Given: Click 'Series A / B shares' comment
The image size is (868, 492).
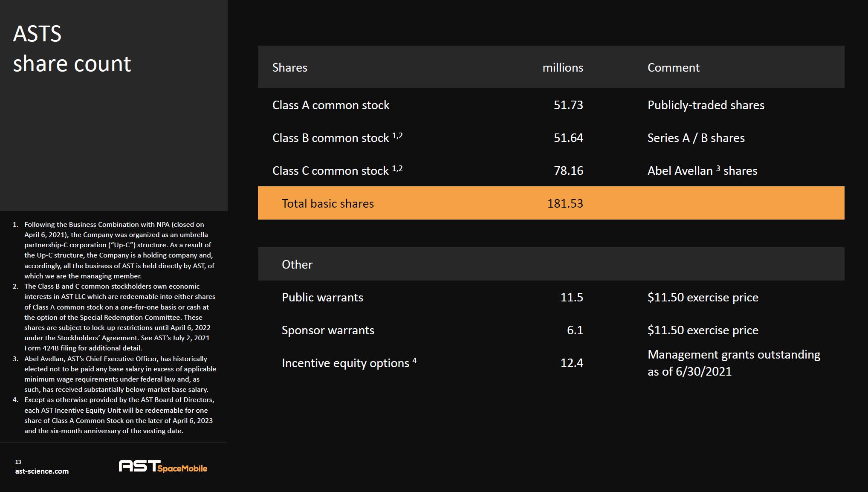Looking at the screenshot, I should click(696, 138).
